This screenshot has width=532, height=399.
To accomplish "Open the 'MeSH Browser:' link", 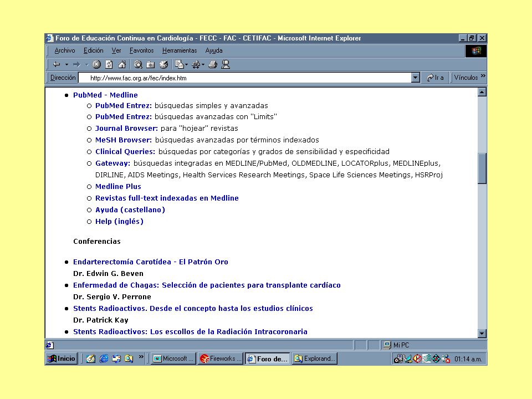I will [x=124, y=140].
